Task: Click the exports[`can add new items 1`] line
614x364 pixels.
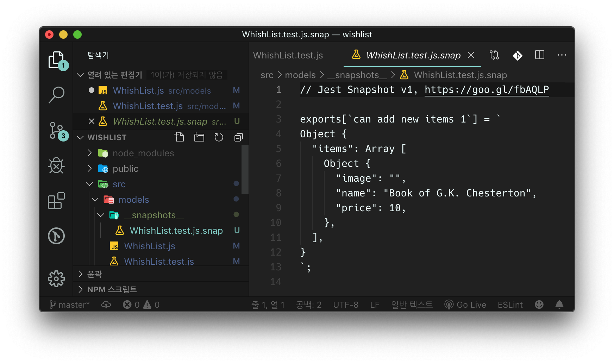Action: coord(400,119)
